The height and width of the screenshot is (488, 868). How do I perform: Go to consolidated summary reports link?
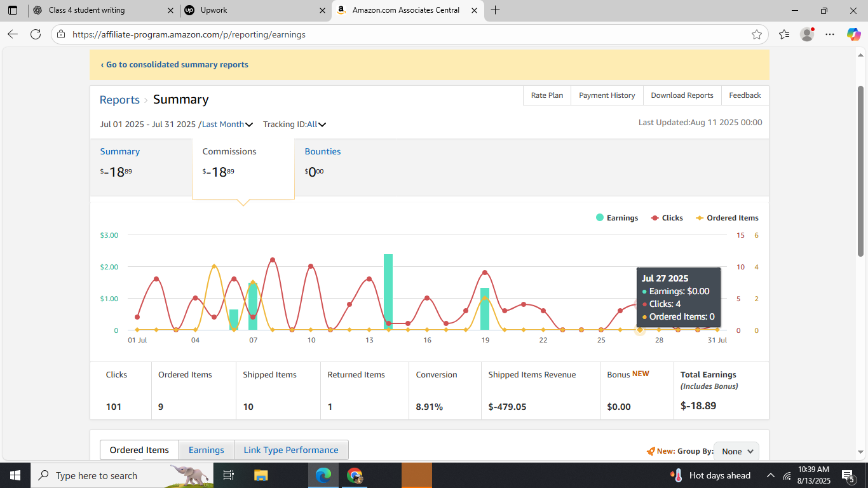175,65
